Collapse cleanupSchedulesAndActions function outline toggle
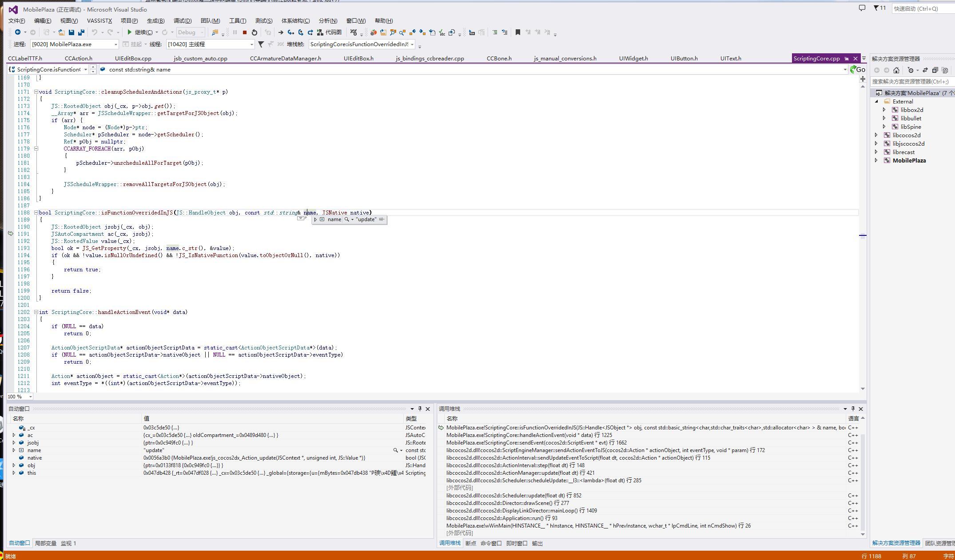Viewport: 955px width, 560px height. click(x=36, y=92)
